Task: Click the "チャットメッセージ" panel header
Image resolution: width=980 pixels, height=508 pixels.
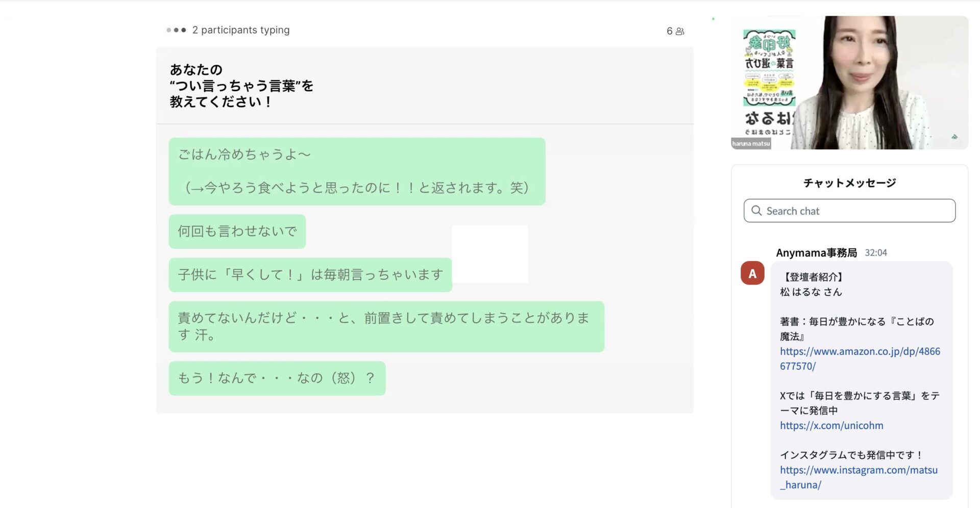Action: coord(849,183)
